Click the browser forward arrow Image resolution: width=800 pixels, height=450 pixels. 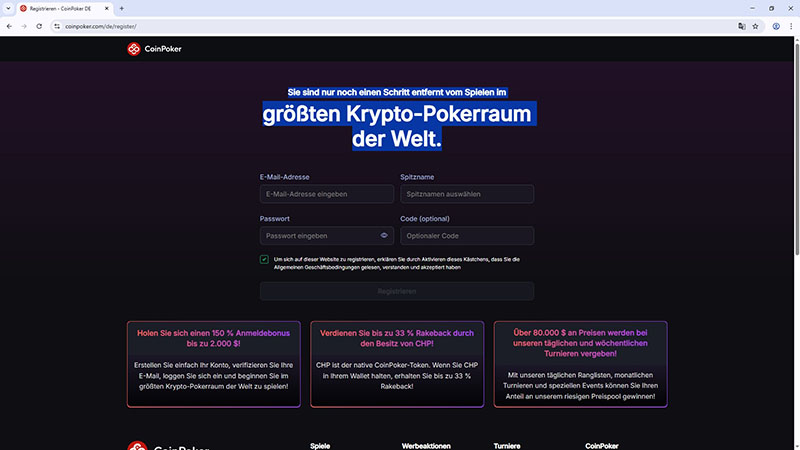click(24, 26)
